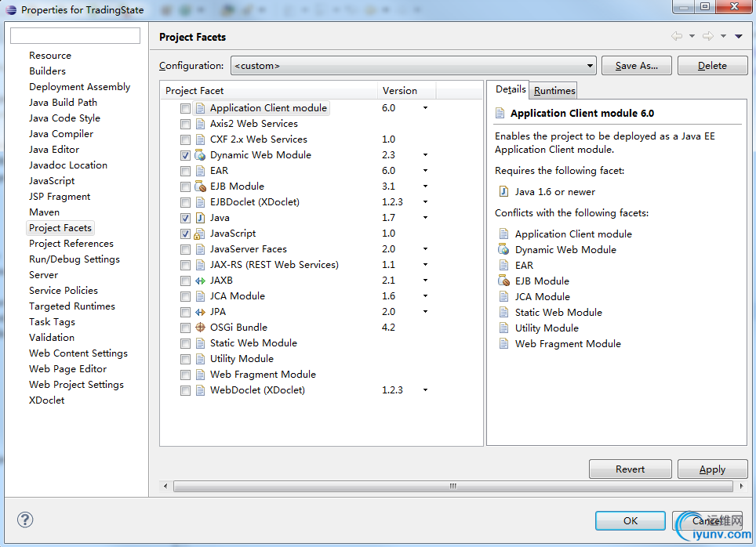Click the JPA facet arrows icon
This screenshot has width=756, height=547.
pos(200,312)
